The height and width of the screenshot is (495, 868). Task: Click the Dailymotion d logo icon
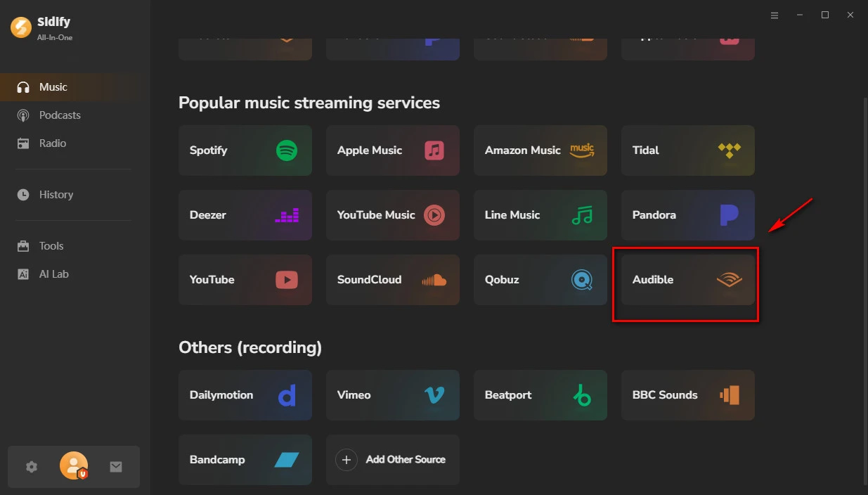287,395
